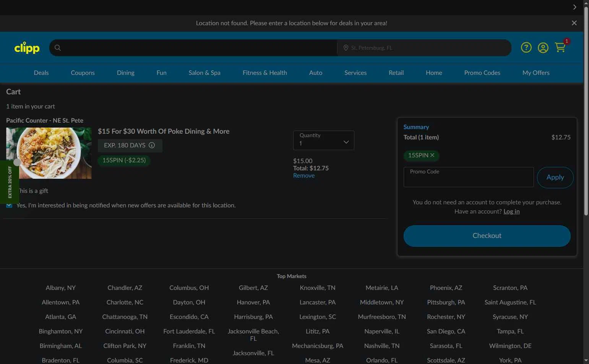The width and height of the screenshot is (589, 364).
Task: Click the Remove item link
Action: click(304, 176)
